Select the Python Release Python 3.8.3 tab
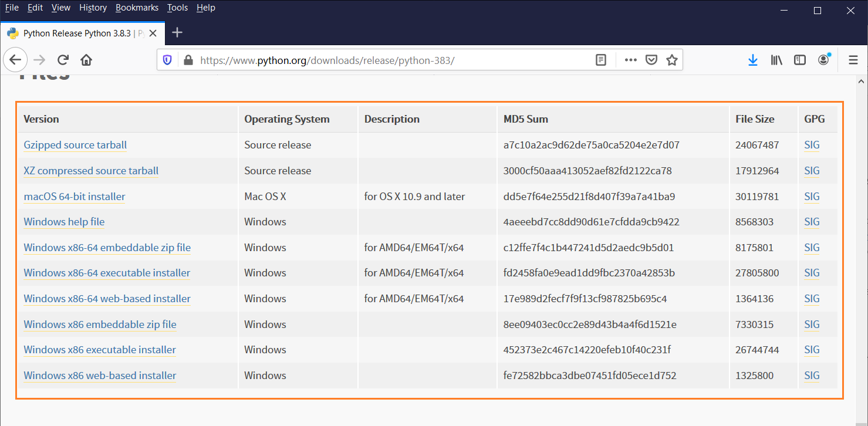The image size is (868, 426). click(x=82, y=33)
